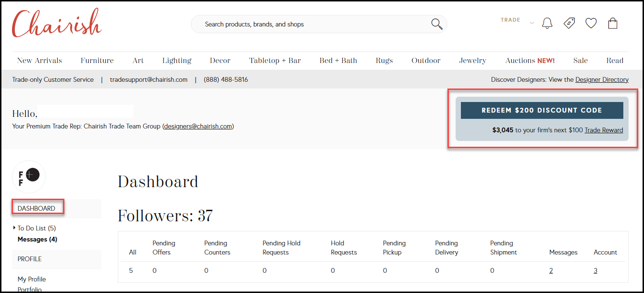Click Messages count 2 link
This screenshot has height=293, width=644.
tap(551, 270)
